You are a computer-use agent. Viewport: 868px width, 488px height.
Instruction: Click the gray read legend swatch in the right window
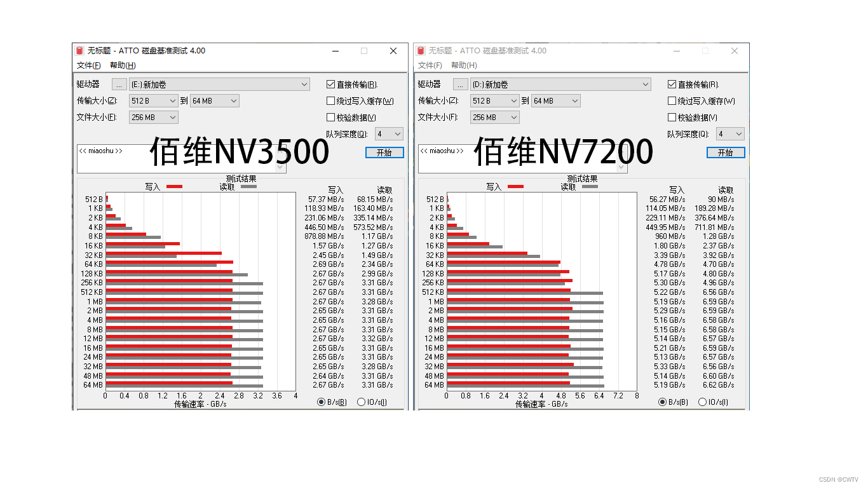(590, 187)
